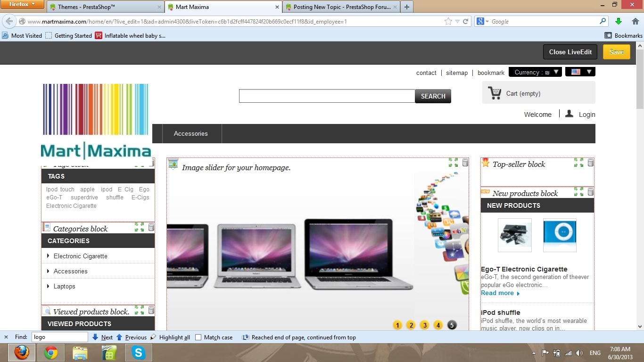Click the Ego-T cigarette product thumbnail
This screenshot has height=362, width=644.
[515, 235]
